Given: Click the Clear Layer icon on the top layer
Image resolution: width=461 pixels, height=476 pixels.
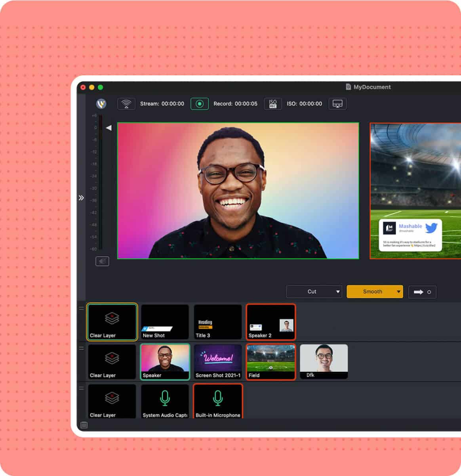Looking at the screenshot, I should click(111, 319).
